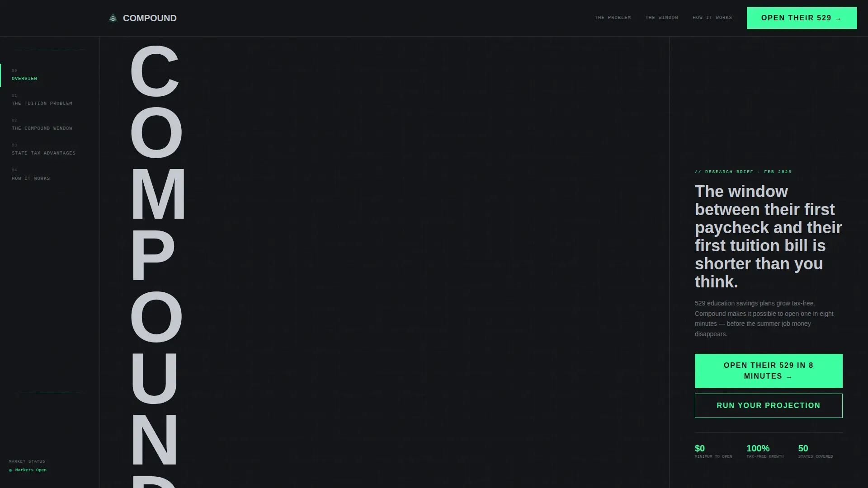
Task: Click the Markets Open status text
Action: (31, 470)
